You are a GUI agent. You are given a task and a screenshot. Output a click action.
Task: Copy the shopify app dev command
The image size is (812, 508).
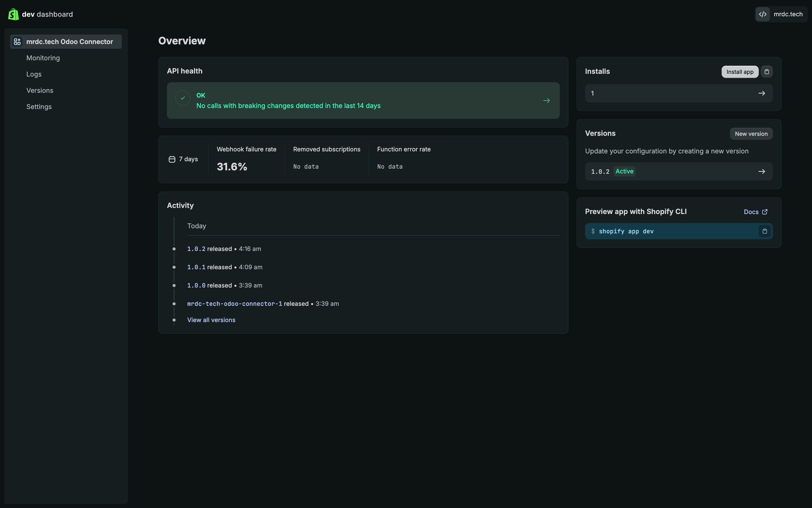[x=765, y=231]
